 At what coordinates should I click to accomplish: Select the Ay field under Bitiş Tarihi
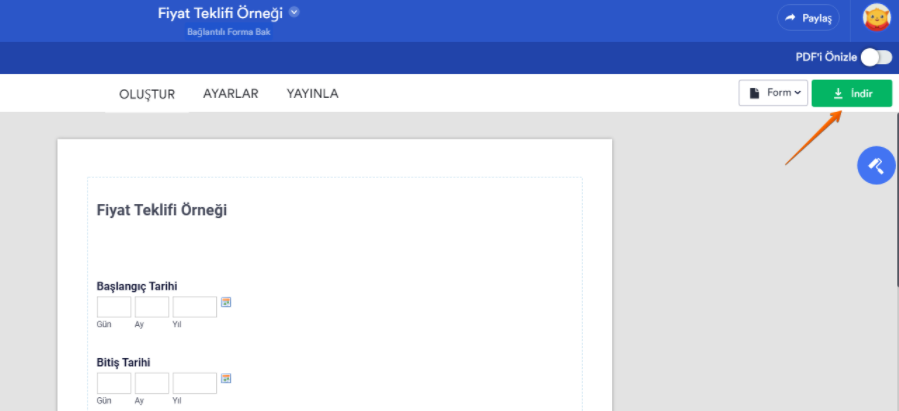(152, 383)
